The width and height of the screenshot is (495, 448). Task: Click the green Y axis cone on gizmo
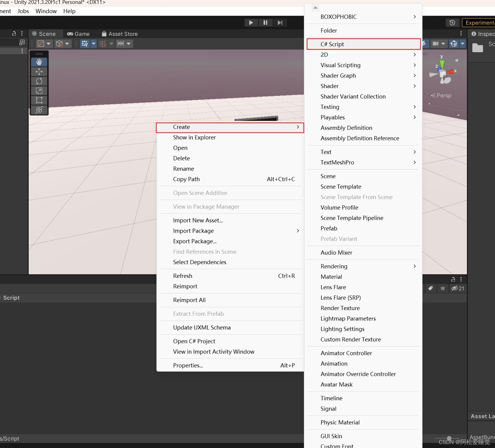(442, 64)
